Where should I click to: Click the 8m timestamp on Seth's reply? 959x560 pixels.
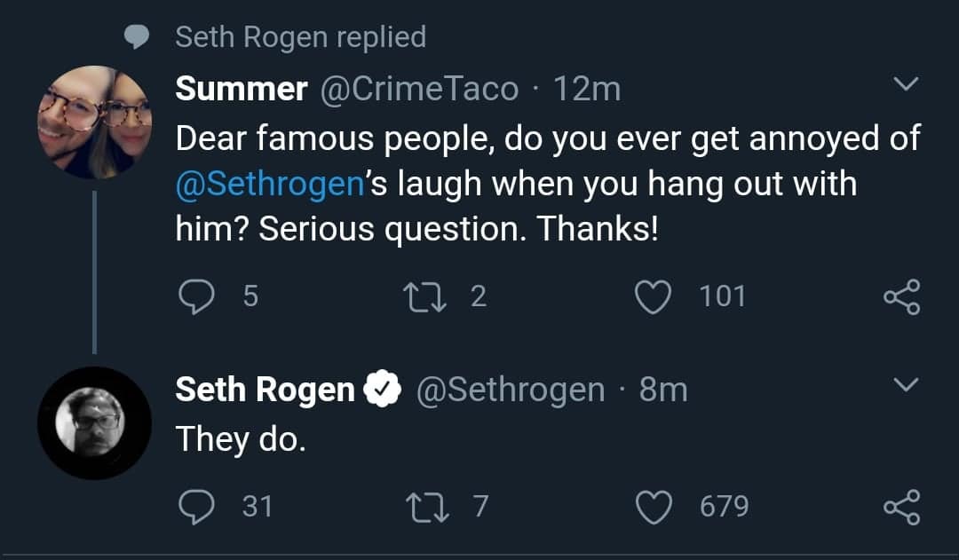(x=662, y=390)
